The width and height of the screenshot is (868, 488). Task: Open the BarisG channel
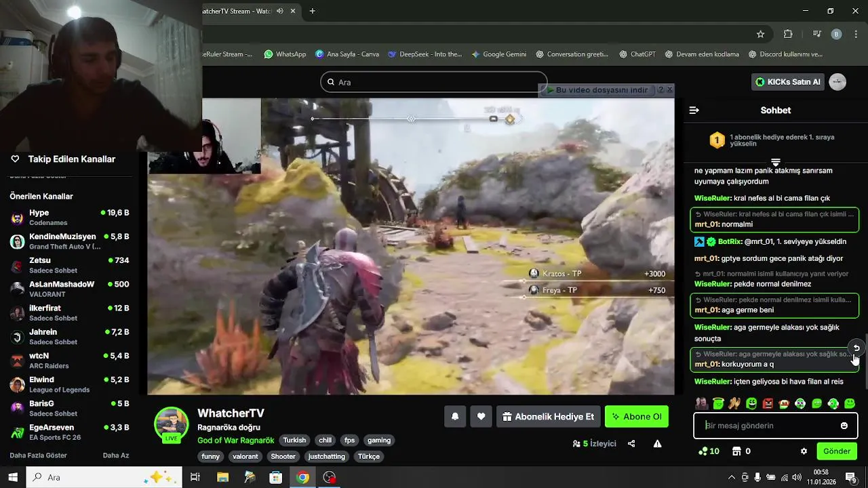tap(69, 408)
